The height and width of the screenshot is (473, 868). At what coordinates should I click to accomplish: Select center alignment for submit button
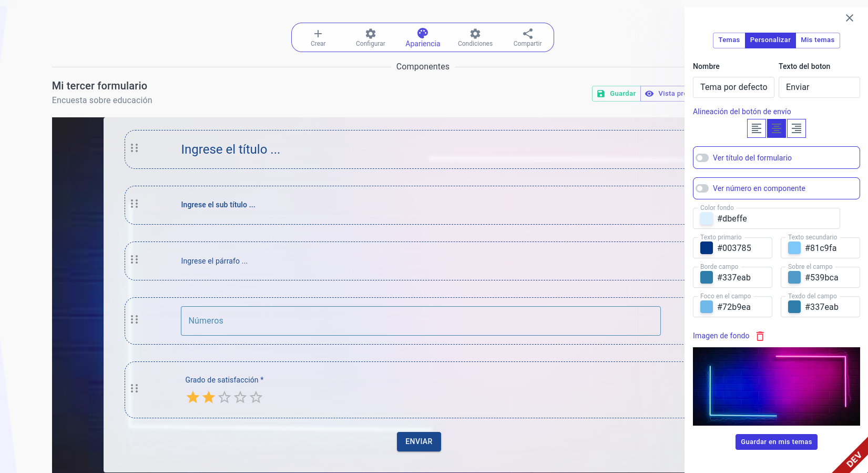776,128
